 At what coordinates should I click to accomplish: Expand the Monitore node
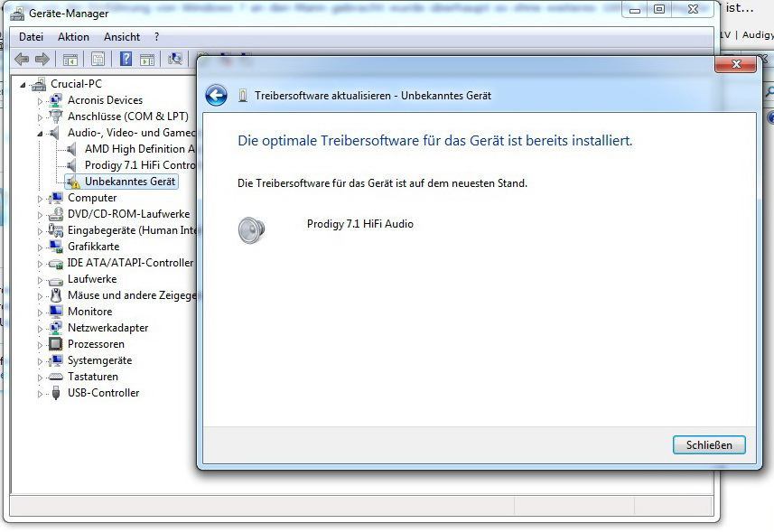coord(40,313)
